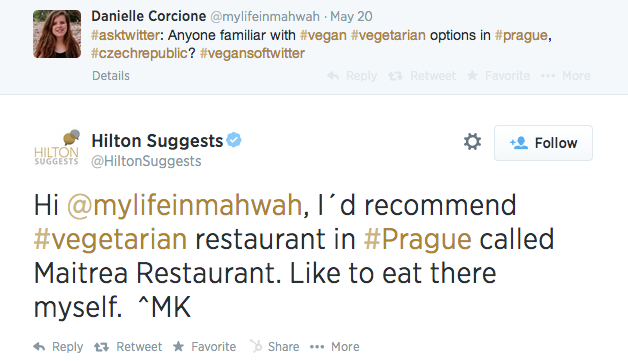
Task: Share the Hilton Suggests tweet
Action: [274, 347]
